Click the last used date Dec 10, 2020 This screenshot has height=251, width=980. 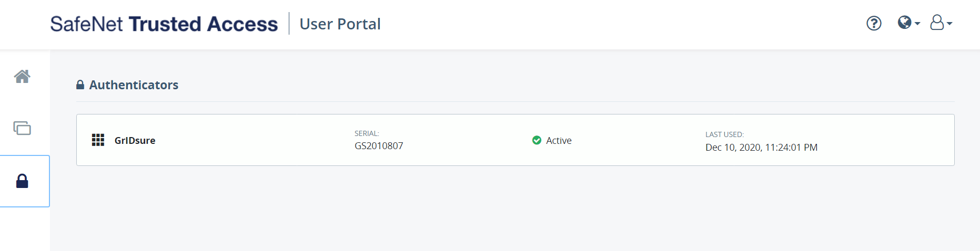tap(761, 148)
